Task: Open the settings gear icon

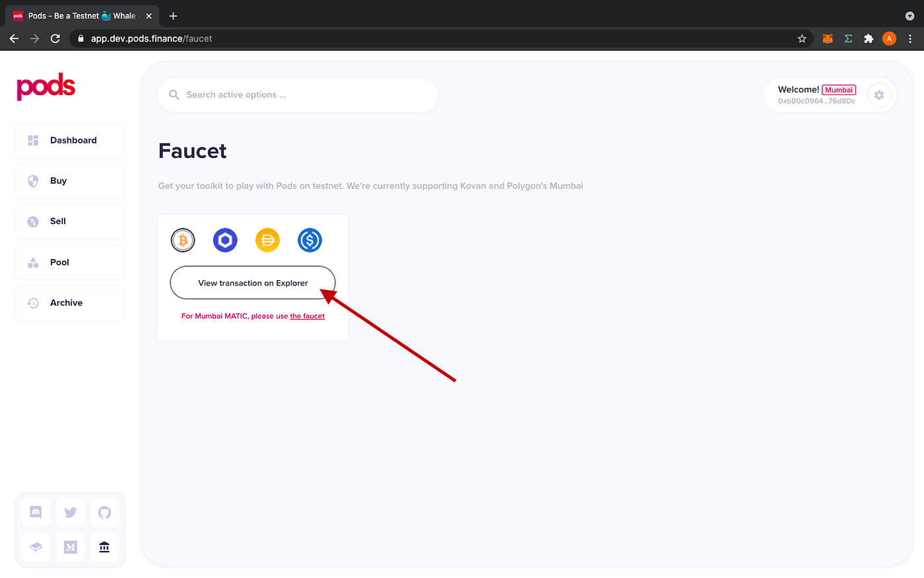Action: (879, 95)
